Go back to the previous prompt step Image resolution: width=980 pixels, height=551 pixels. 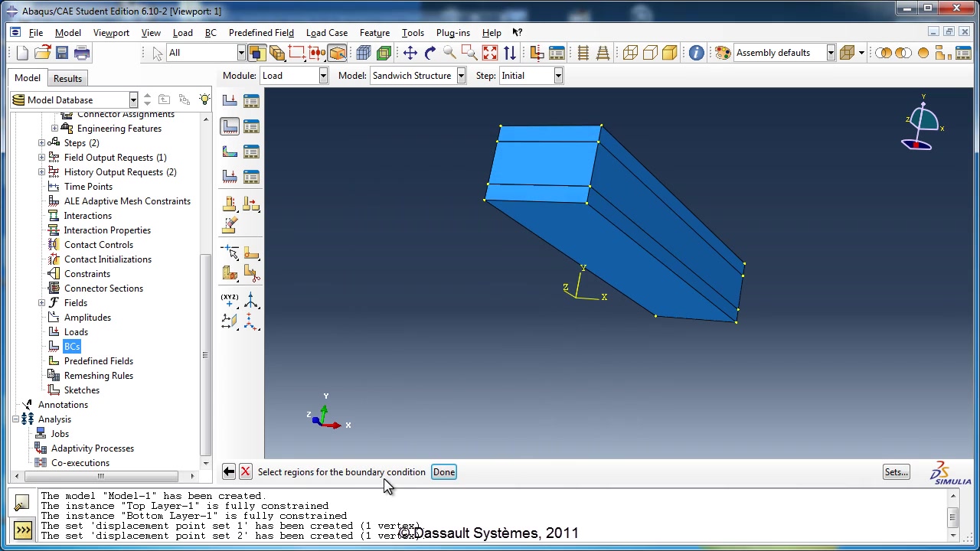228,472
